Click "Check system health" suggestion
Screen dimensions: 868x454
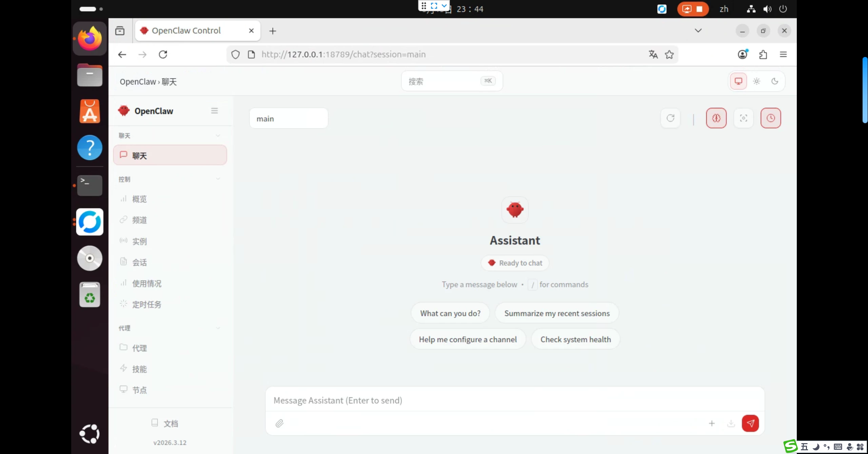(575, 339)
